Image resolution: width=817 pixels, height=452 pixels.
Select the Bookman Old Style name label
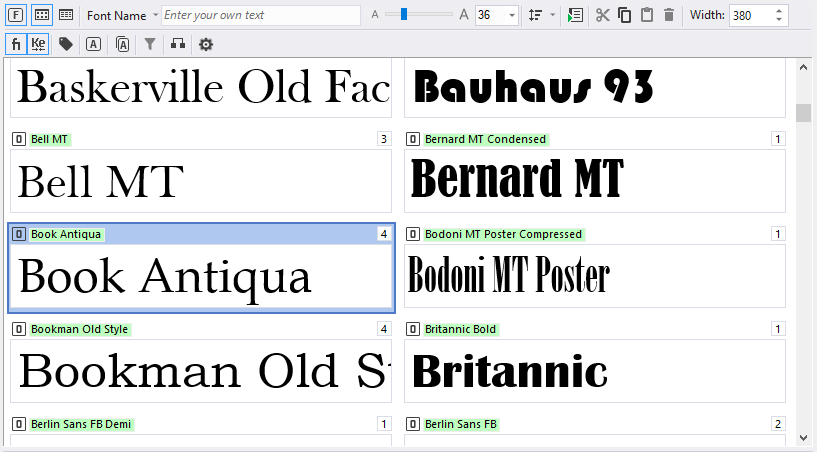[80, 329]
